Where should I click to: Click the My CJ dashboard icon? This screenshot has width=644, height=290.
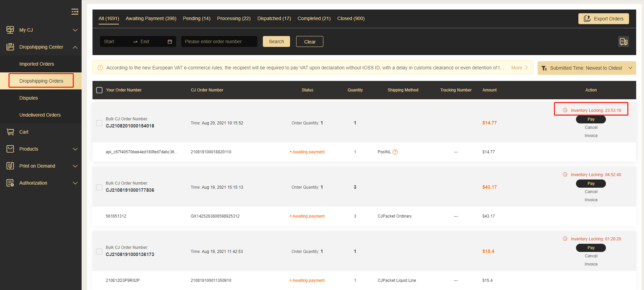pyautogui.click(x=10, y=30)
